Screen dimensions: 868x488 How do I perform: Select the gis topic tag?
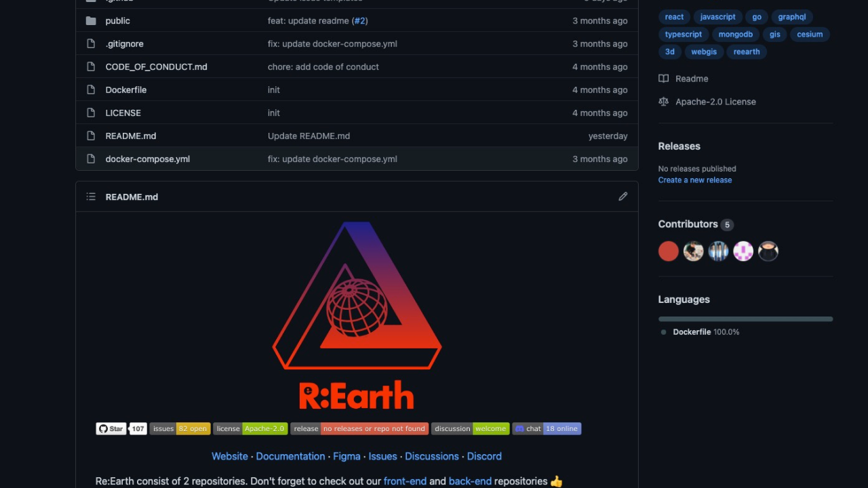[775, 35]
